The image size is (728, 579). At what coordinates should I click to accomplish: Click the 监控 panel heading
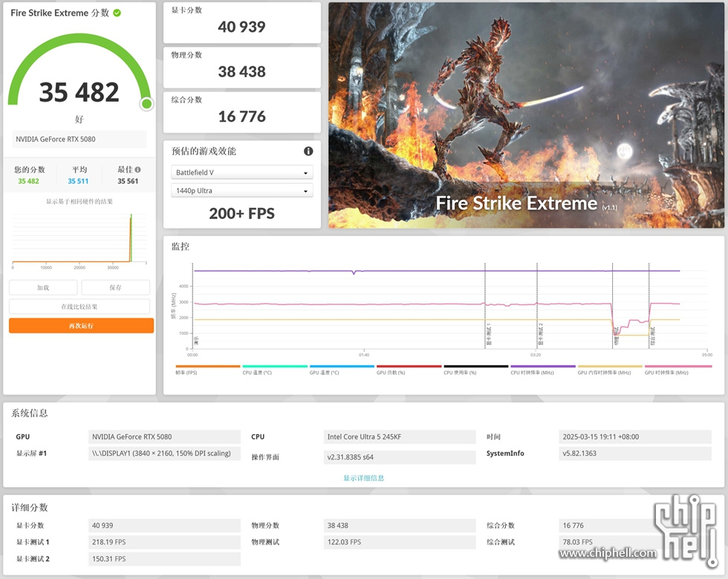(180, 246)
